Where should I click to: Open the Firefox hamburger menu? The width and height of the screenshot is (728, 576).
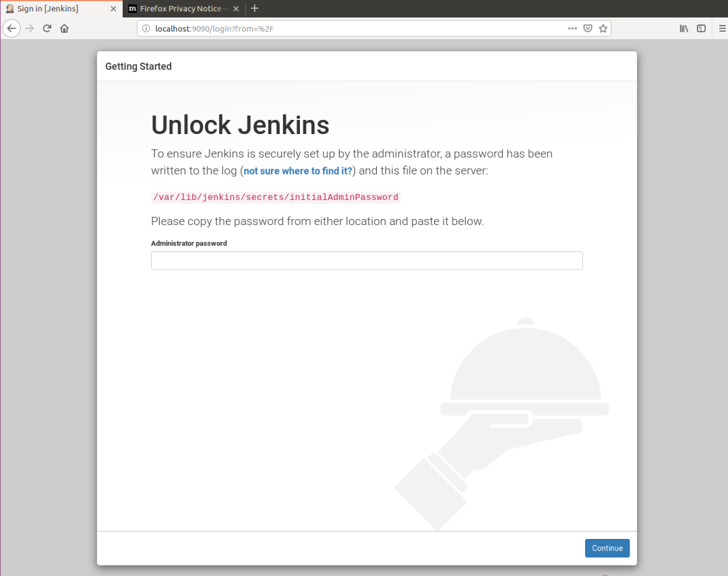tap(722, 28)
